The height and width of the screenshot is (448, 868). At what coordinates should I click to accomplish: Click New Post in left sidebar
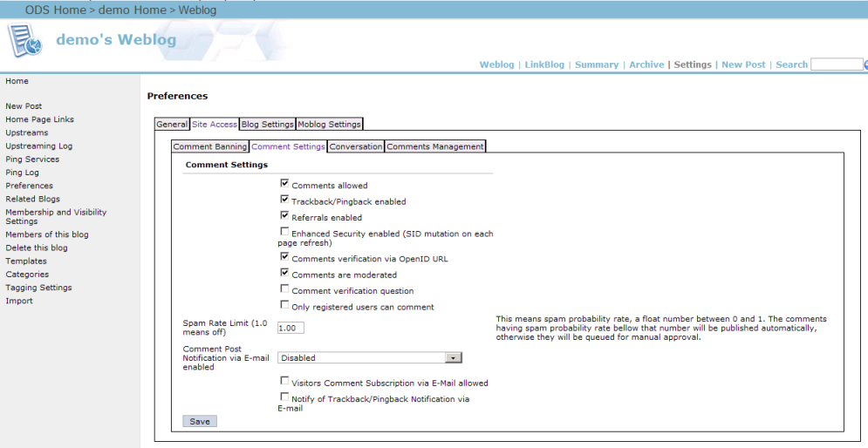coord(24,106)
